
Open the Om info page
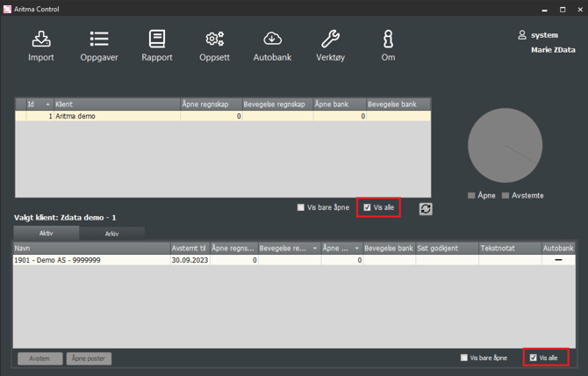[x=388, y=45]
